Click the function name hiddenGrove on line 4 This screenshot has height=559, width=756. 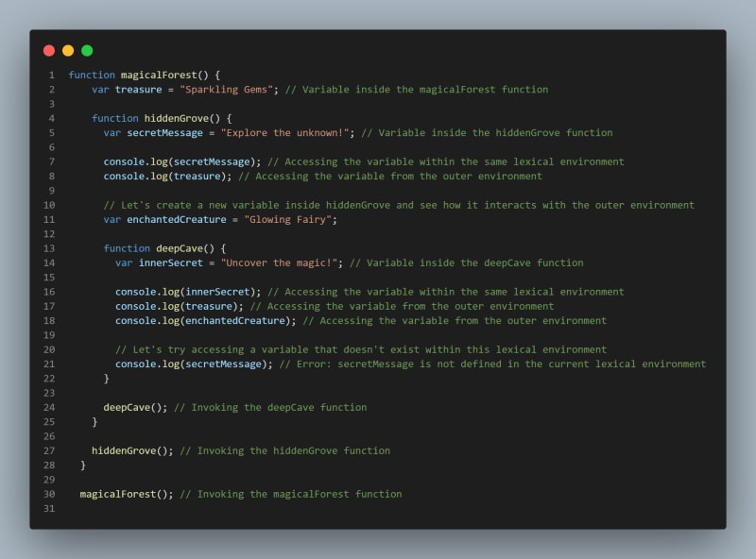pos(177,118)
